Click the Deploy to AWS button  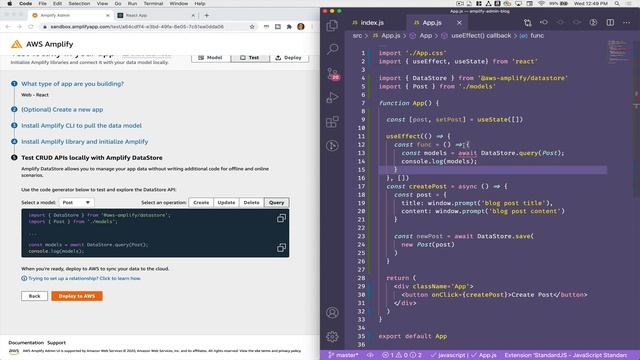pos(77,296)
